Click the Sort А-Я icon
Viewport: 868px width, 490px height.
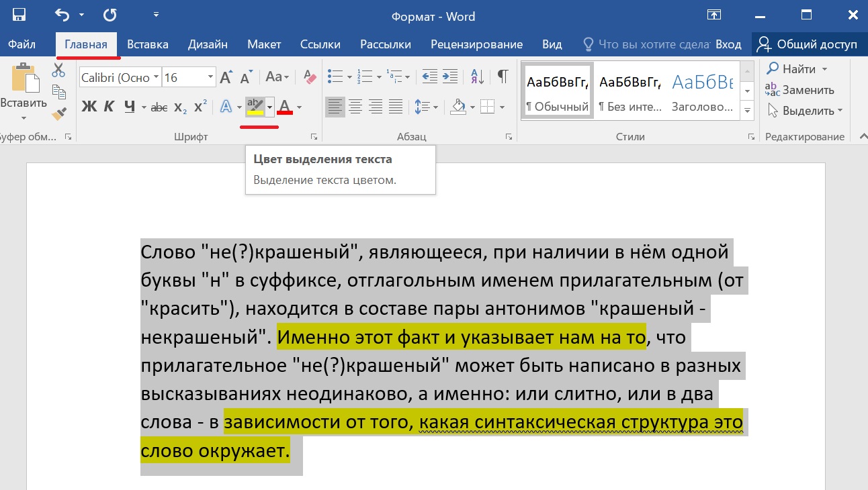478,77
